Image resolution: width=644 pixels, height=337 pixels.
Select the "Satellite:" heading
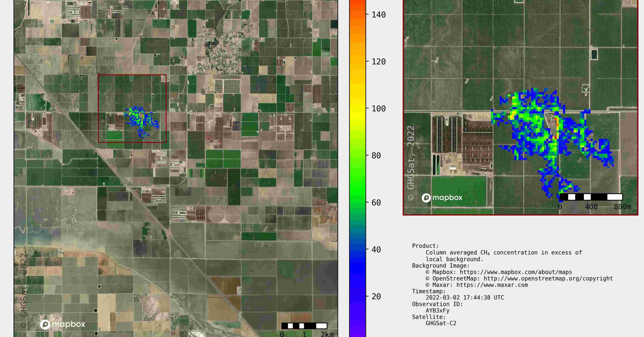[x=429, y=317]
